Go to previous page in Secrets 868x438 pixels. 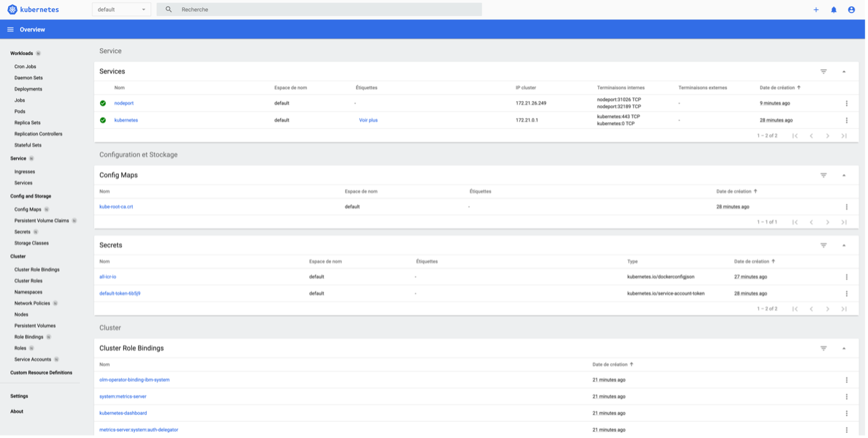[x=811, y=309]
